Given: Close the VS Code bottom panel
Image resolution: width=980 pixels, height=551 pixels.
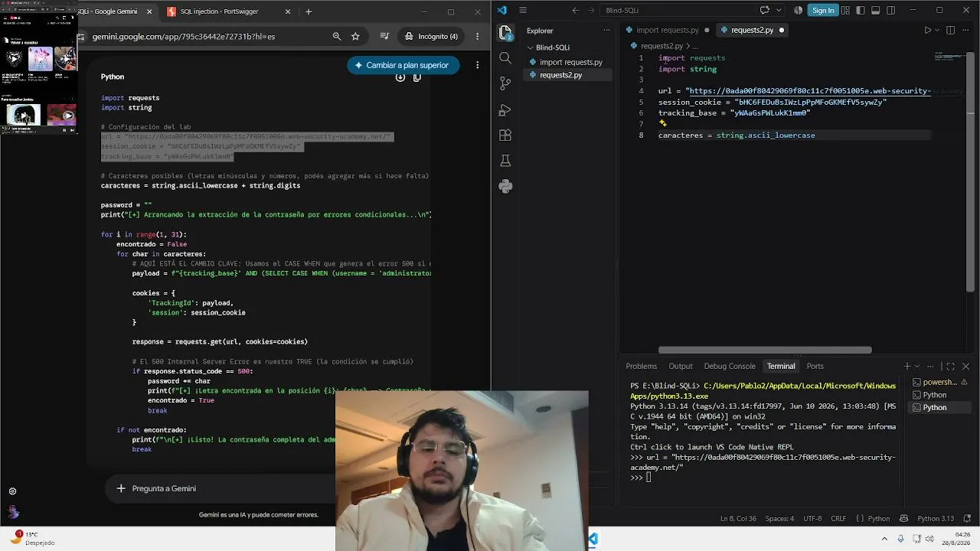Looking at the screenshot, I should tap(965, 367).
